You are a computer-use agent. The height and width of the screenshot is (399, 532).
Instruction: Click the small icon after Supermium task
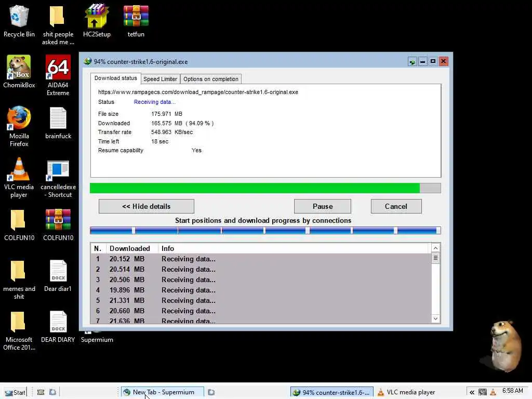pos(211,392)
